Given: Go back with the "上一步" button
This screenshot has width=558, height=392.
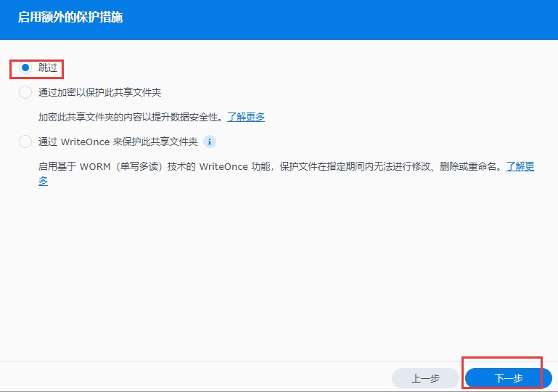Looking at the screenshot, I should 425,378.
